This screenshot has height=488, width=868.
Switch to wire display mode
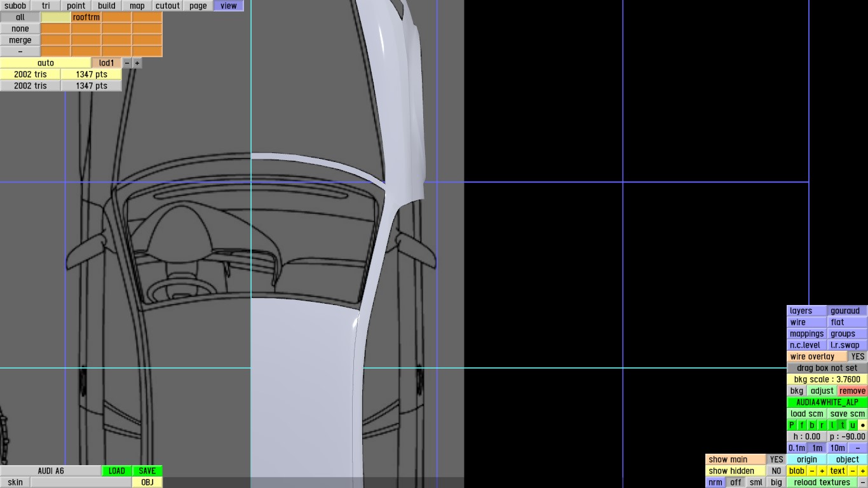[807, 322]
